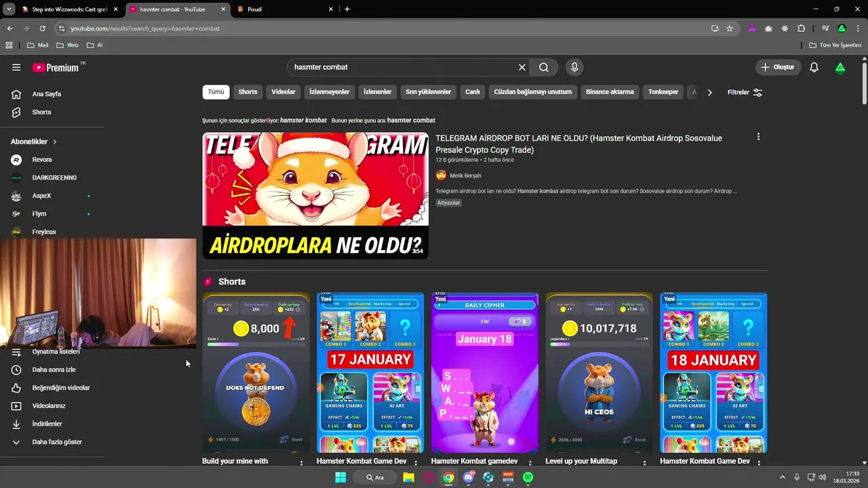868x488 pixels.
Task: Select the Son yüklenenler filter chip
Action: pyautogui.click(x=429, y=92)
